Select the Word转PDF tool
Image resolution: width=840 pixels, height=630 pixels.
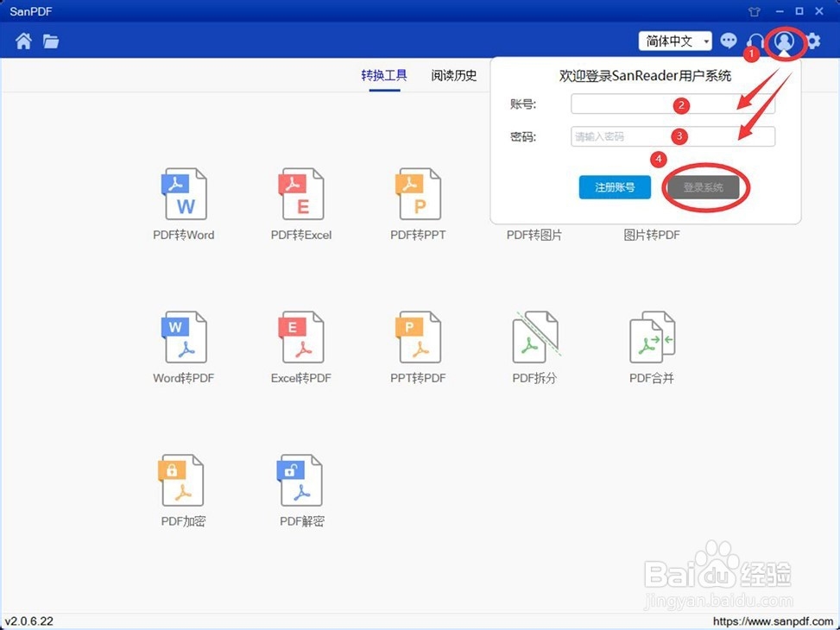point(184,347)
